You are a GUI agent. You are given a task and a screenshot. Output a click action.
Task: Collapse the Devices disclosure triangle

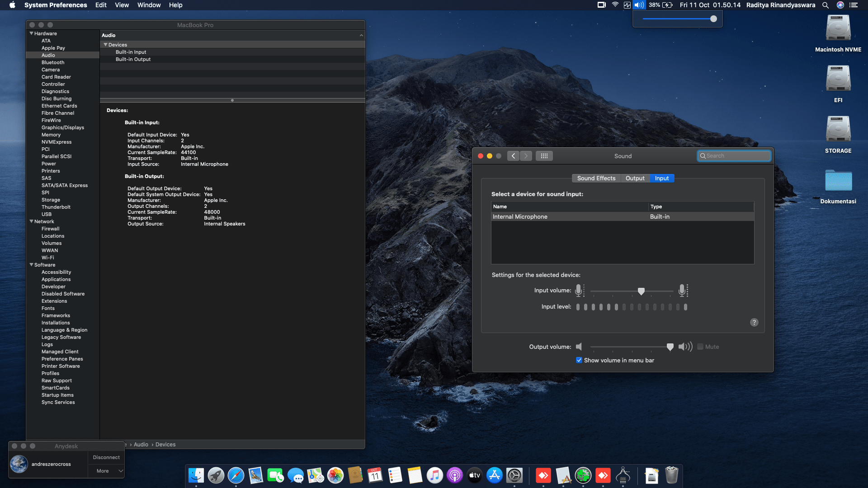pyautogui.click(x=105, y=45)
